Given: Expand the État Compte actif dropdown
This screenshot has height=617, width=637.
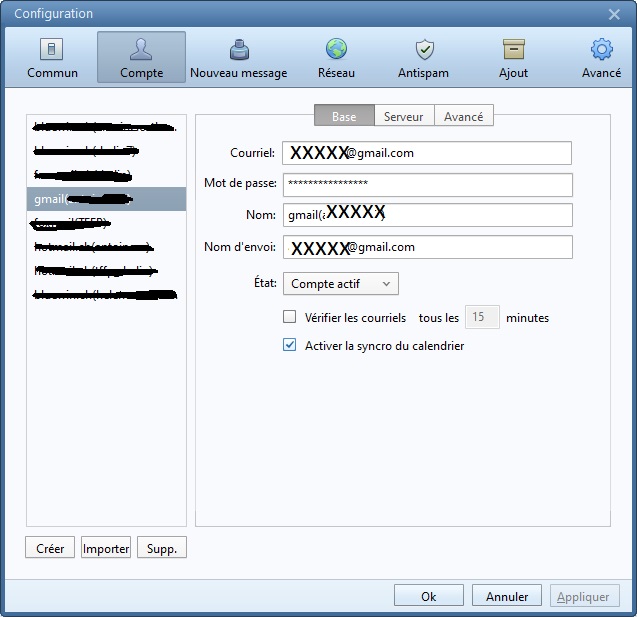Looking at the screenshot, I should pyautogui.click(x=340, y=284).
